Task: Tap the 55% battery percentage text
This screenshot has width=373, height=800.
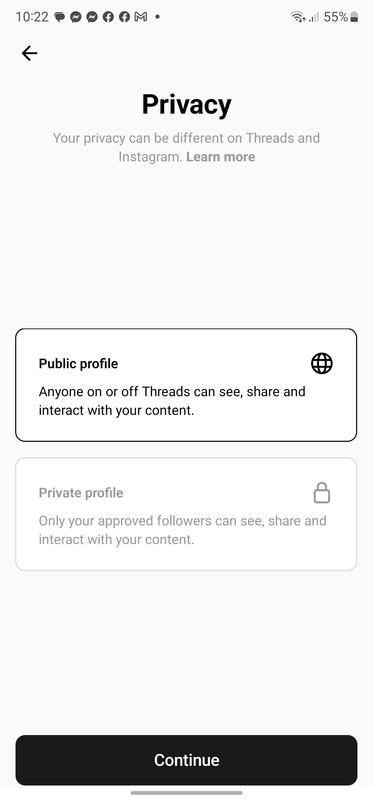Action: pos(336,17)
